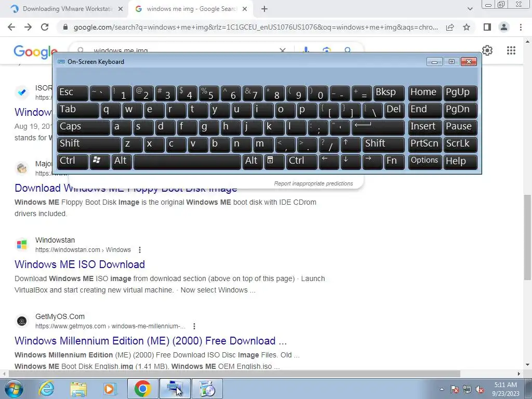Viewport: 532px width, 399px height.
Task: Click the scroll right arrow at bottom
Action: pyautogui.click(x=519, y=374)
